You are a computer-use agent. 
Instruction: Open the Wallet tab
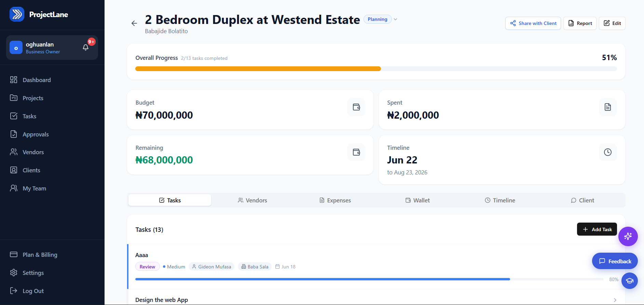pyautogui.click(x=417, y=200)
